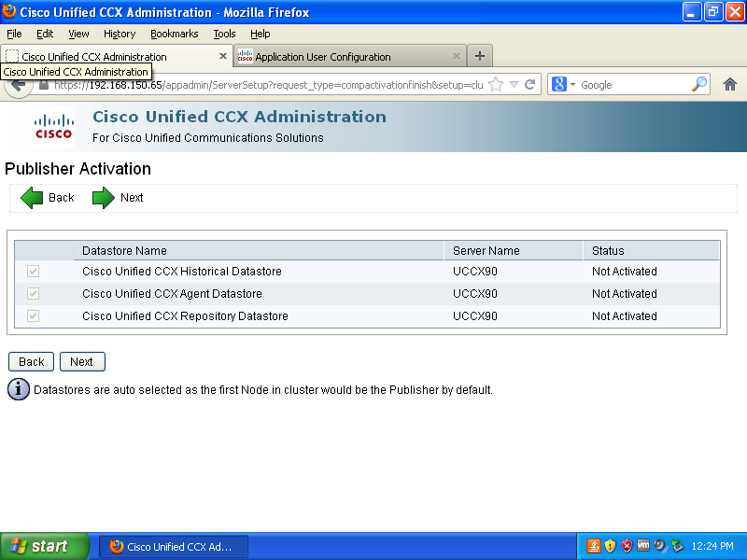Click the bookmark star icon
This screenshot has width=747, height=560.
496,85
